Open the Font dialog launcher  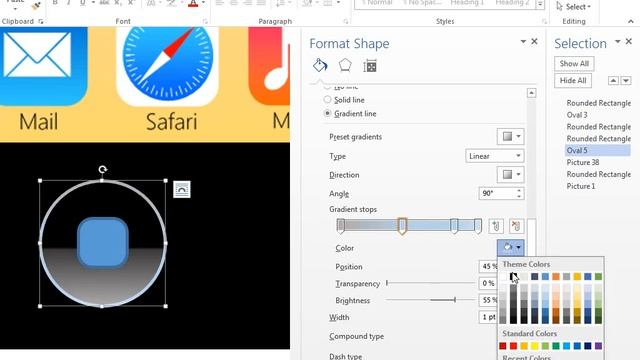coord(205,21)
